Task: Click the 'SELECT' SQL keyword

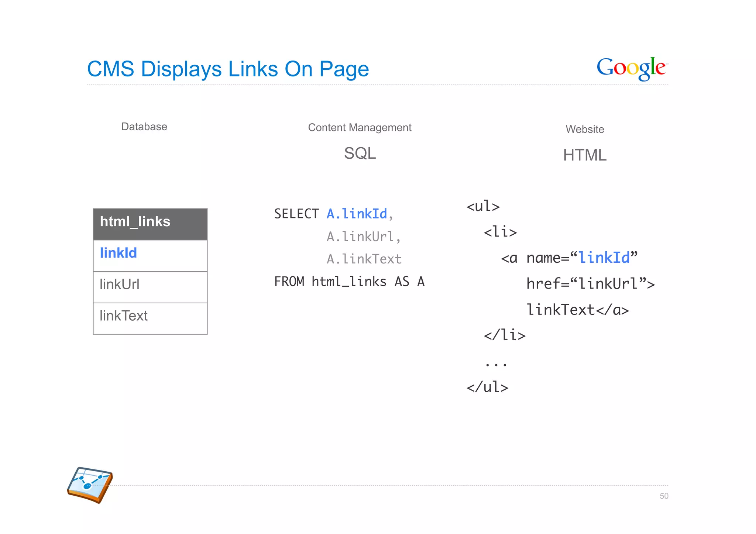Action: pyautogui.click(x=296, y=214)
